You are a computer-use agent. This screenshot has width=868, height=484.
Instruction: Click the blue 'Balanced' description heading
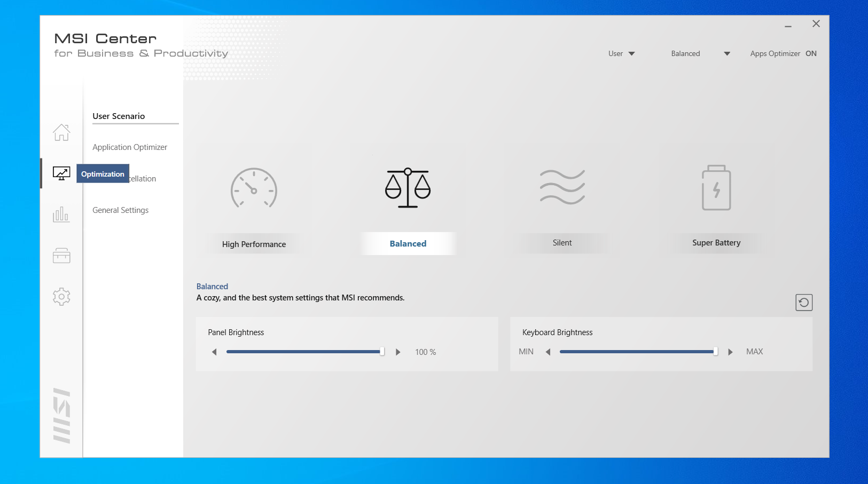(x=212, y=287)
